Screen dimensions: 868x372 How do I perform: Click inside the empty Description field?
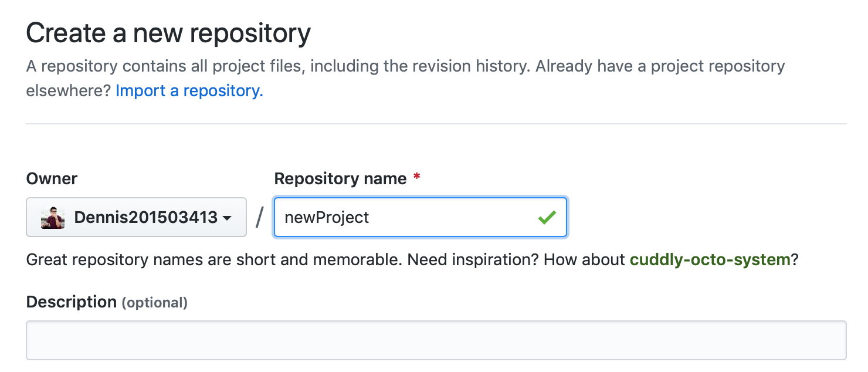pos(436,340)
